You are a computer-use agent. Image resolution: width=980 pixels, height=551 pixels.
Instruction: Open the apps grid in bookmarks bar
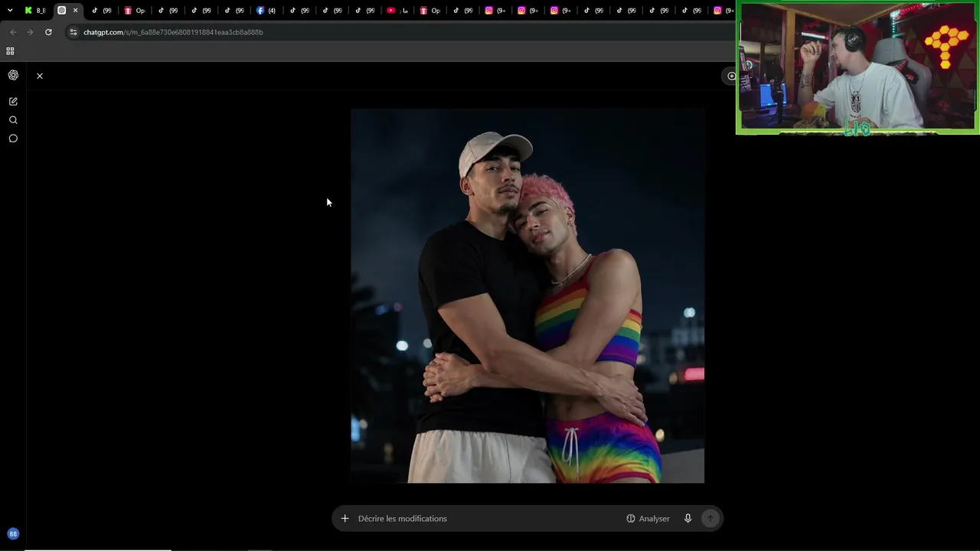pos(10,51)
